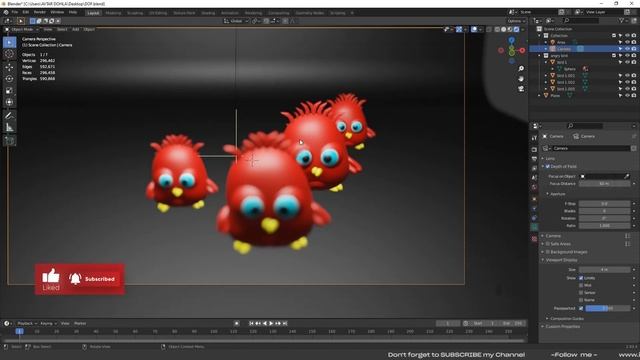Open the Output properties tab
Viewport: 640px width, 360px height.
(534, 159)
